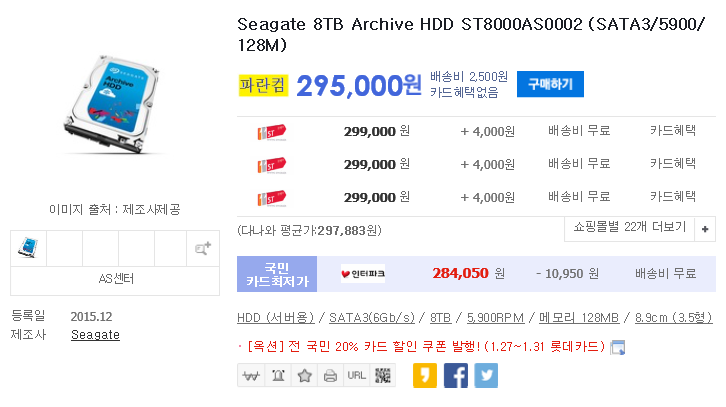Click the won price-trend icon
Viewport: 726px width, 407px height.
click(251, 376)
